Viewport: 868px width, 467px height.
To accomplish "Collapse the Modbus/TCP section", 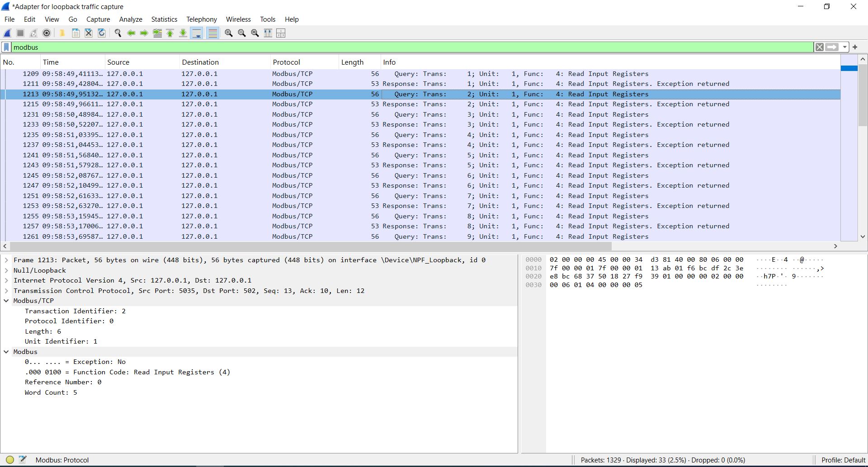I will click(6, 301).
